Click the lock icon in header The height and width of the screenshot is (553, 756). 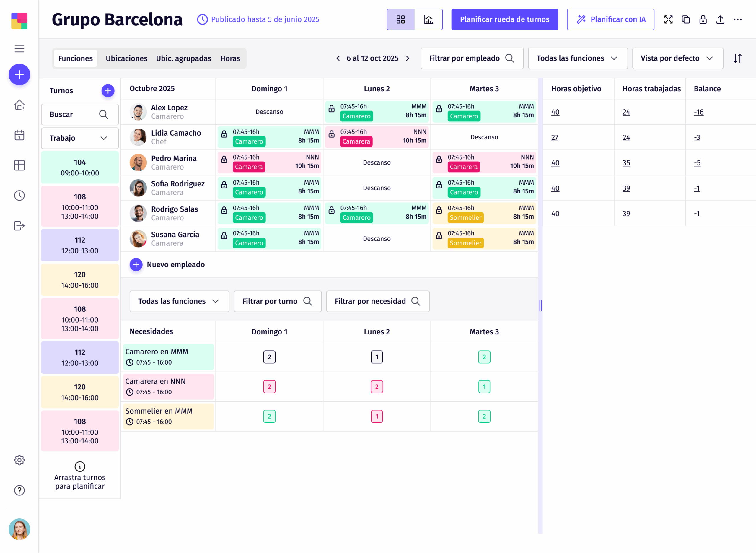(x=703, y=19)
